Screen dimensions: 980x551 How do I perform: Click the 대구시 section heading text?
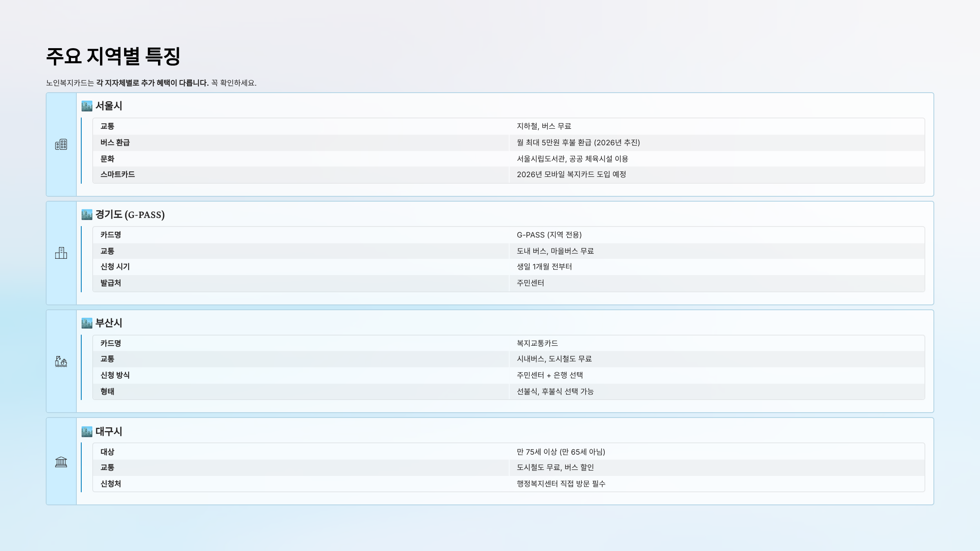(109, 432)
